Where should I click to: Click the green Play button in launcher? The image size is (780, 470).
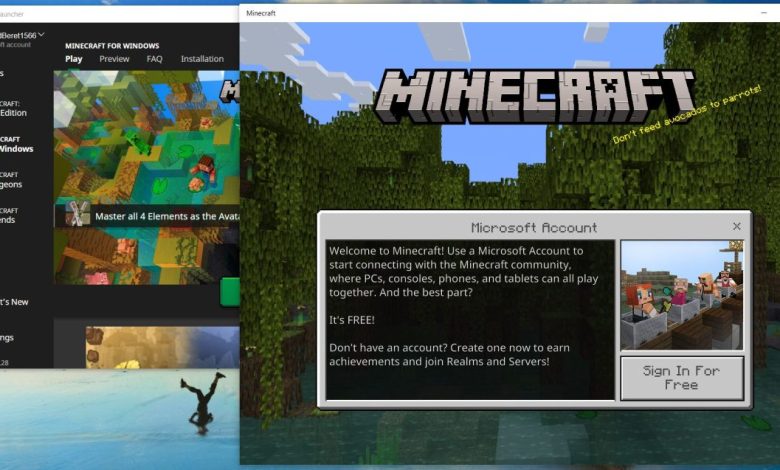(x=230, y=291)
